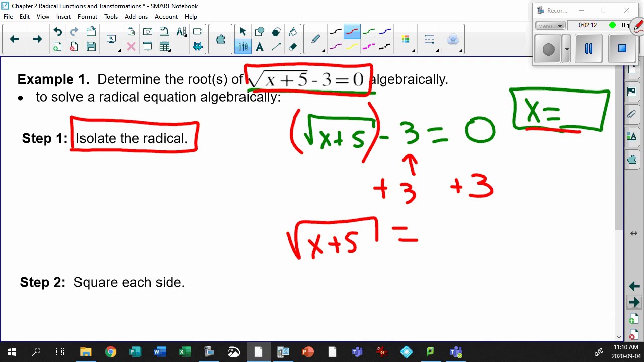Choose the Regular Polygons tool
Screen dimensions: 644x362
276,32
